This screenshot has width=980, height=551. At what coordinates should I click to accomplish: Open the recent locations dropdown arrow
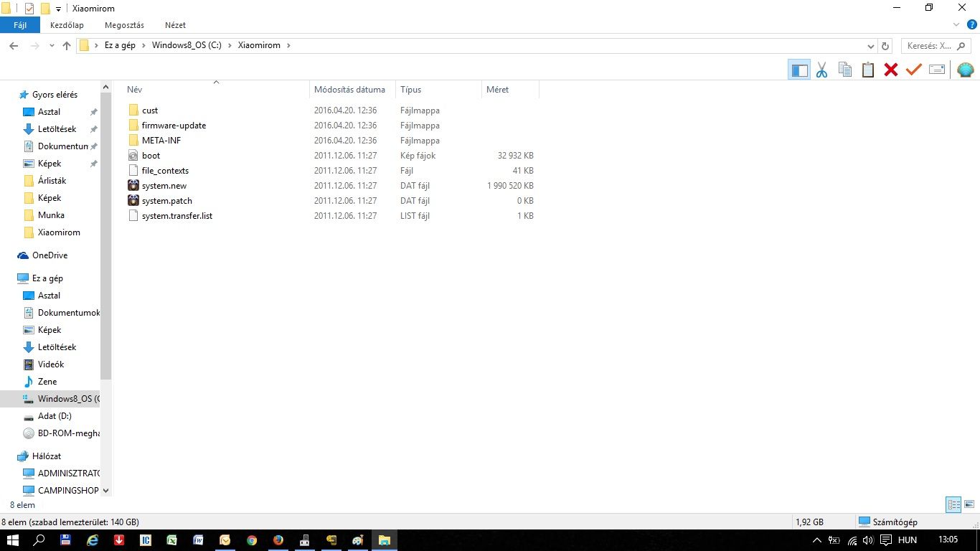(x=52, y=45)
